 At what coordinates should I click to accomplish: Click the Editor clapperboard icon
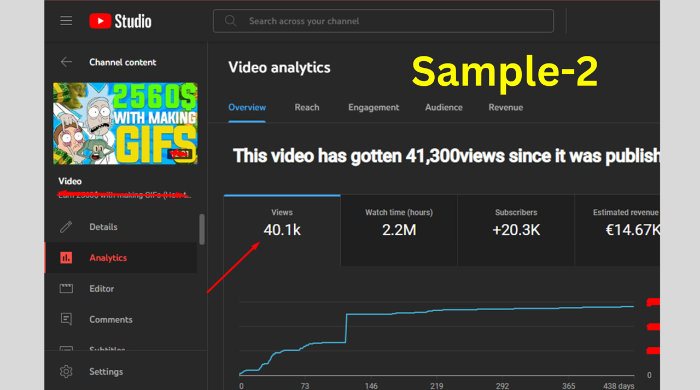pos(66,289)
